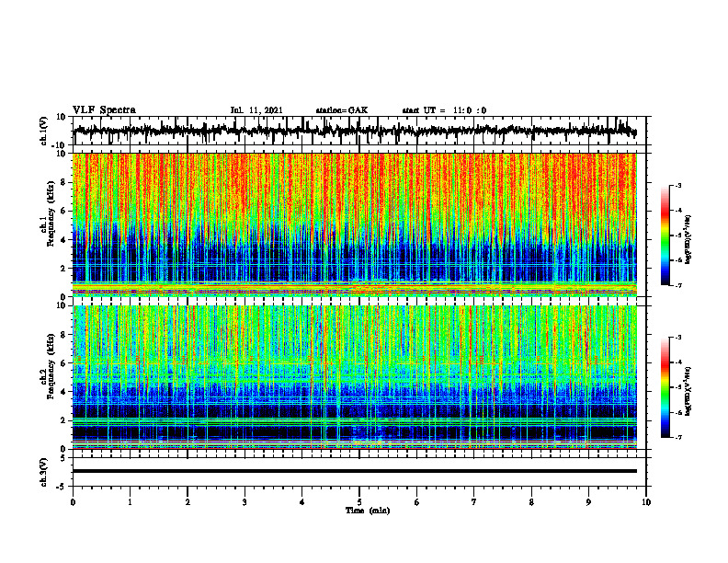Click the ch.2 spectrogram '4' kHz tick label
The width and height of the screenshot is (728, 563).
(x=63, y=392)
